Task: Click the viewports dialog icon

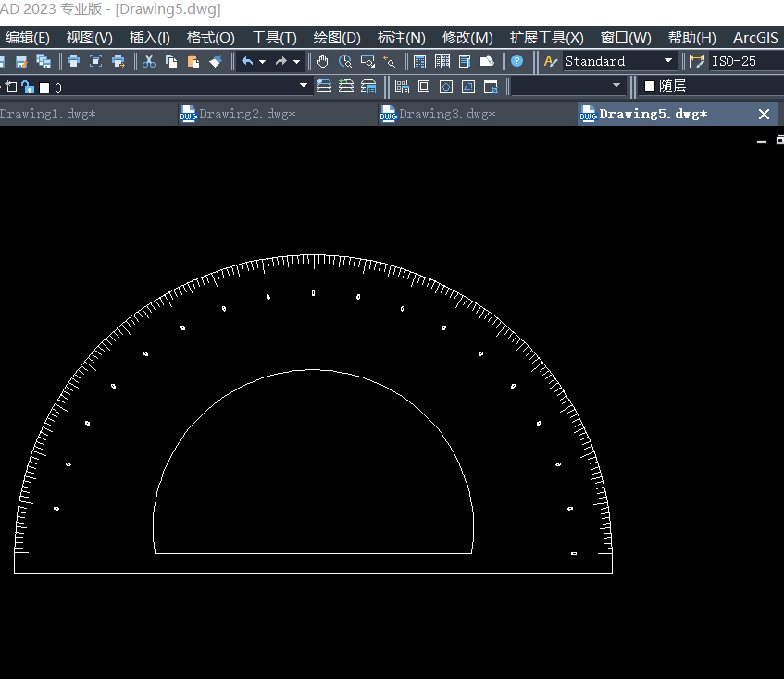Action: coord(402,86)
